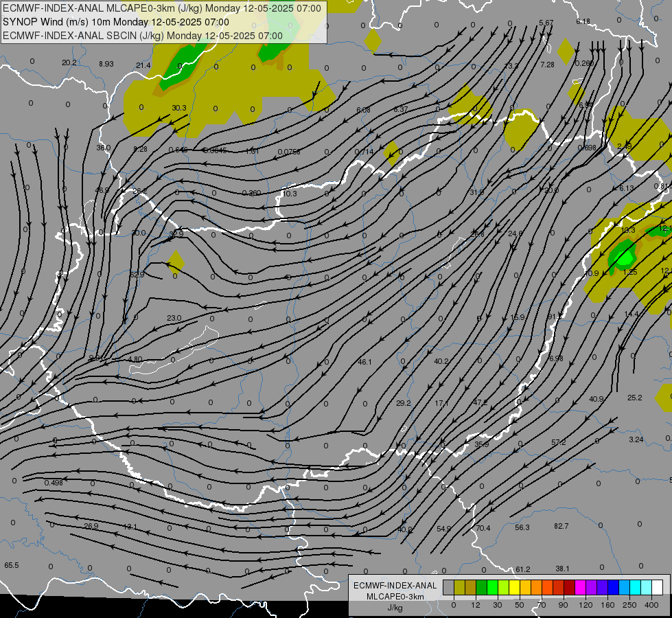Select the MLCAPE0-3km legend label

(395, 597)
